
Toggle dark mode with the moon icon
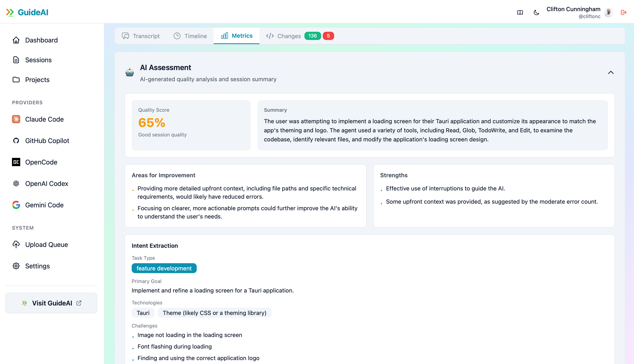click(536, 12)
